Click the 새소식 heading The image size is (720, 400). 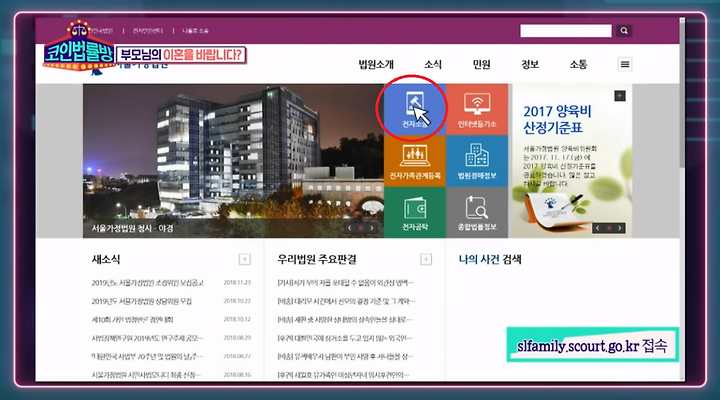click(106, 259)
